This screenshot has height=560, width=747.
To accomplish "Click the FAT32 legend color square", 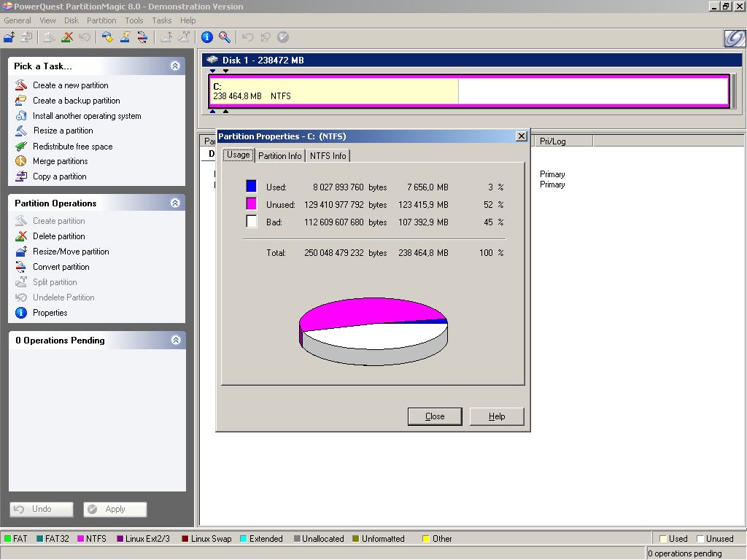I will [x=40, y=539].
